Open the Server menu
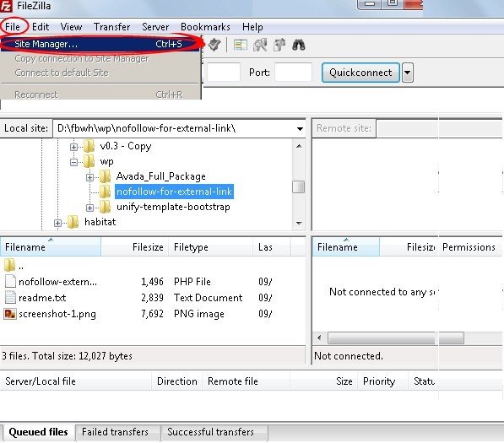Viewport: 504px width, 443px height. pos(155,27)
